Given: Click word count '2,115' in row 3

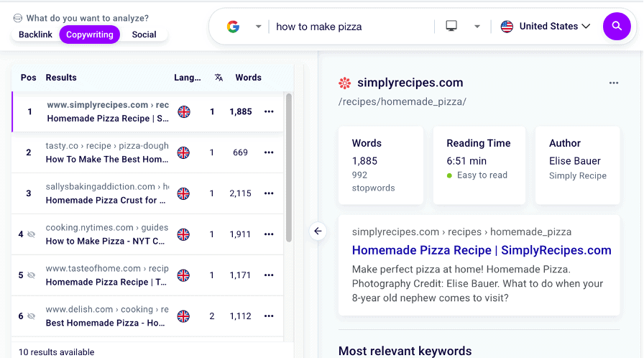Looking at the screenshot, I should [x=240, y=193].
